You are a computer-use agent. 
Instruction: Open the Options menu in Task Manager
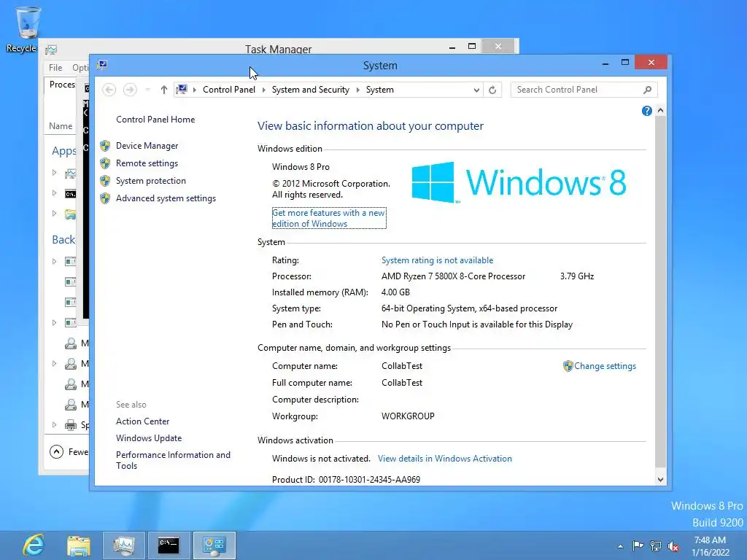[80, 68]
